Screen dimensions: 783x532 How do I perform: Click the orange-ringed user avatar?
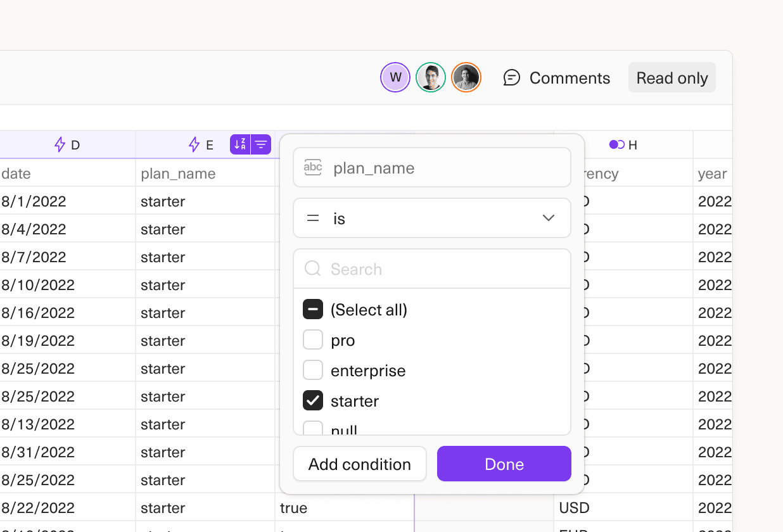point(466,78)
